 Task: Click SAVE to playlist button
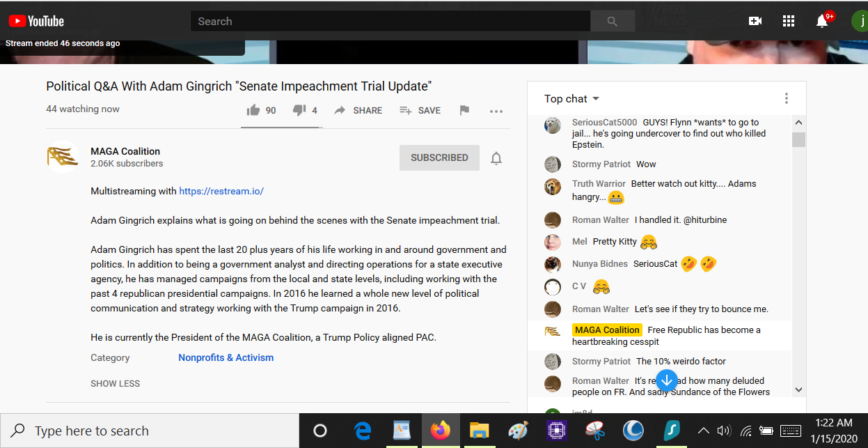(420, 110)
